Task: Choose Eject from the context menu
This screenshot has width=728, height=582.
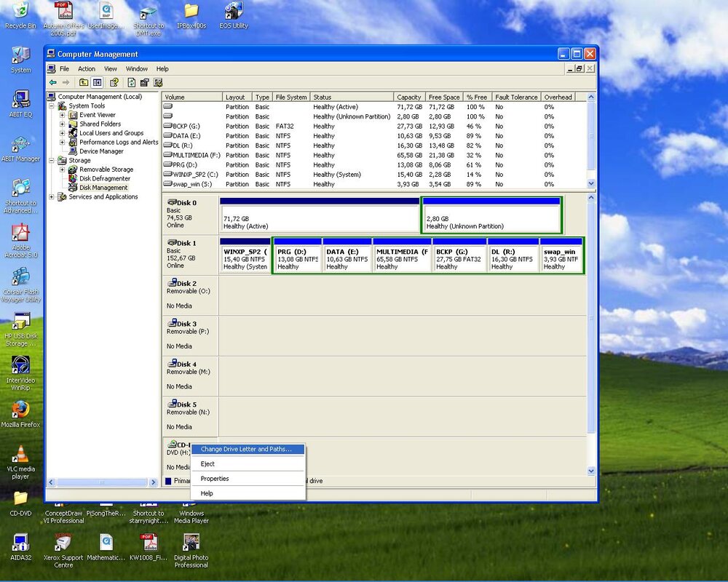Action: pos(207,464)
